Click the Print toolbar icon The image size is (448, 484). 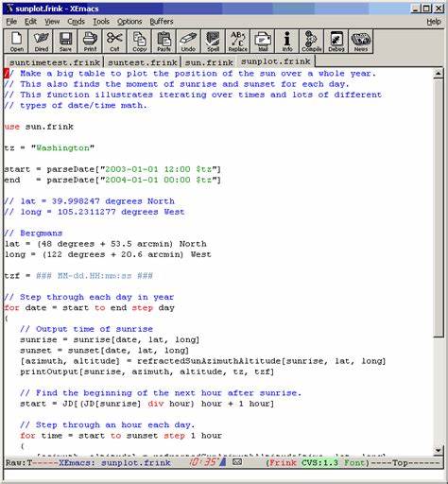(90, 42)
